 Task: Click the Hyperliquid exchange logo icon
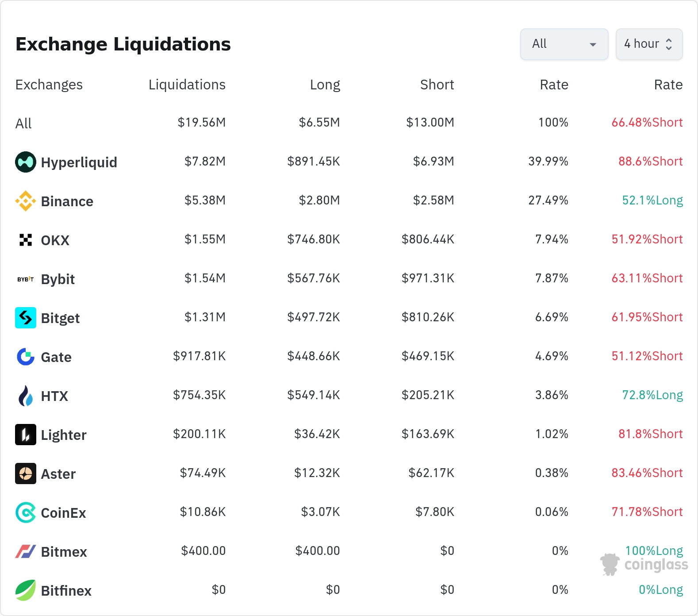click(x=26, y=162)
